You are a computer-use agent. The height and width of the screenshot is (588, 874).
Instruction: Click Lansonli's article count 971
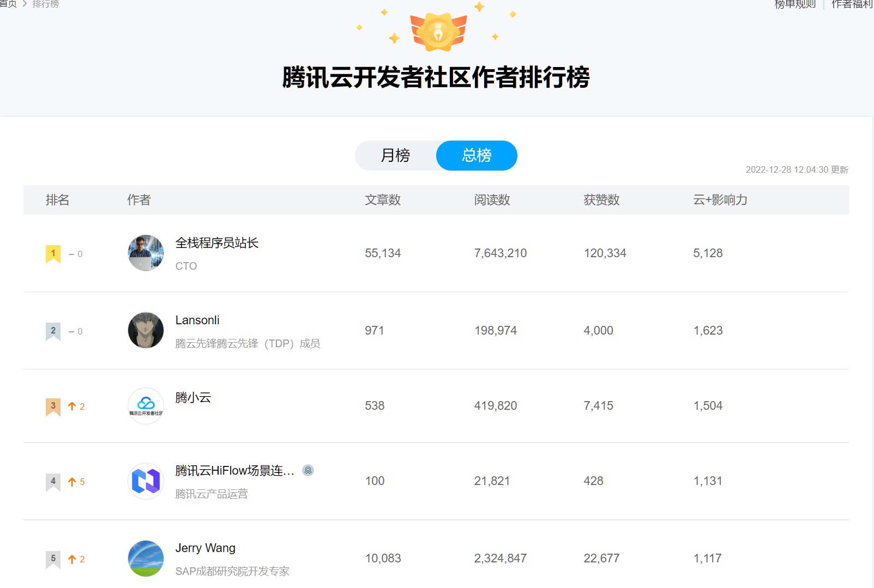click(375, 331)
